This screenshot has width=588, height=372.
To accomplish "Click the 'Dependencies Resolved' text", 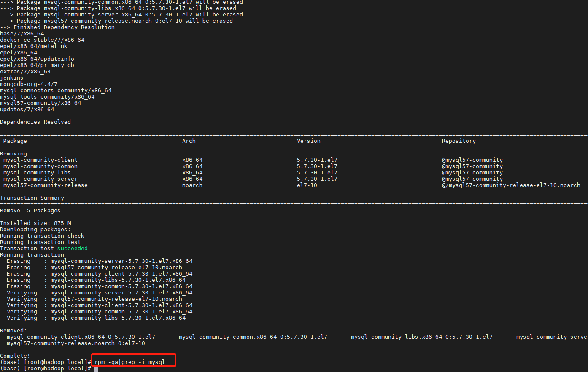I will (x=35, y=122).
